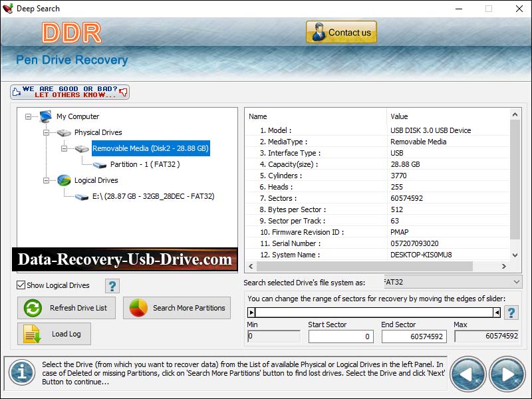Select Physical Drives in the tree
The height and width of the screenshot is (399, 532).
(98, 132)
